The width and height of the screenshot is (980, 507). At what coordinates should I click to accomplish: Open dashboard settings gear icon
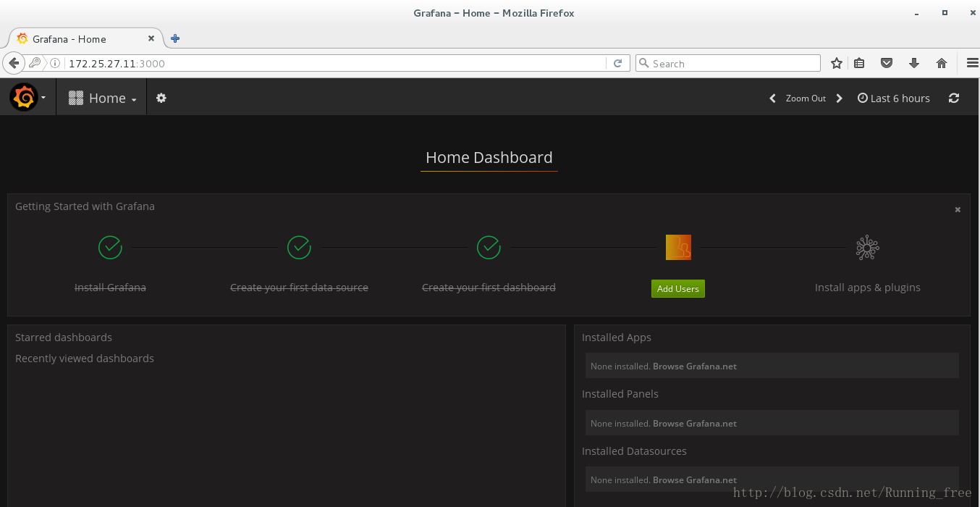pyautogui.click(x=161, y=98)
